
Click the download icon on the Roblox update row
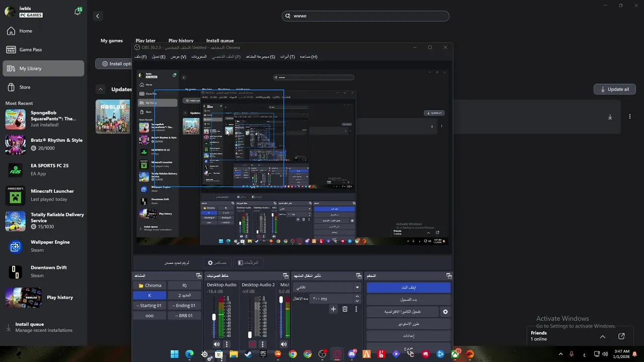tap(610, 117)
